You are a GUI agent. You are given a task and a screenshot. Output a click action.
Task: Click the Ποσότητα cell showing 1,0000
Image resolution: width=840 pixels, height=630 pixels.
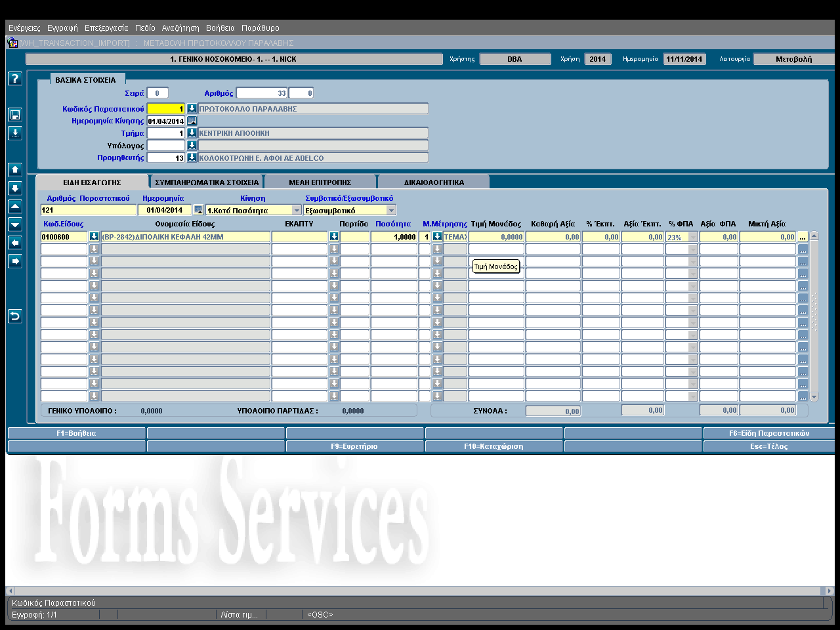point(394,237)
